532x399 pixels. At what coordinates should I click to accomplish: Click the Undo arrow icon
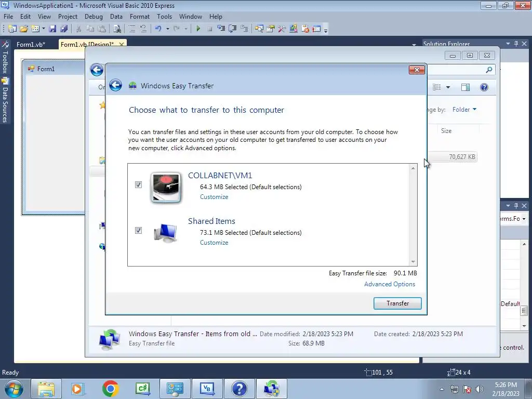tap(158, 29)
